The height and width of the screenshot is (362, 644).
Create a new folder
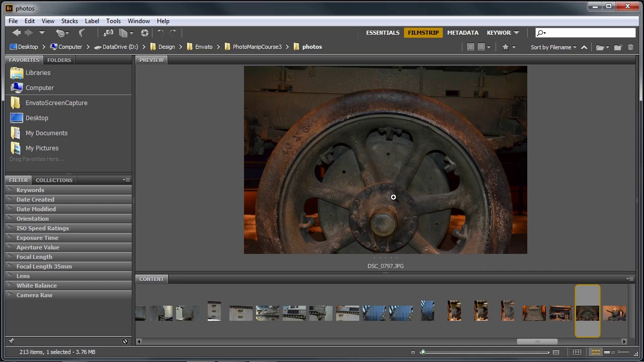tap(618, 47)
